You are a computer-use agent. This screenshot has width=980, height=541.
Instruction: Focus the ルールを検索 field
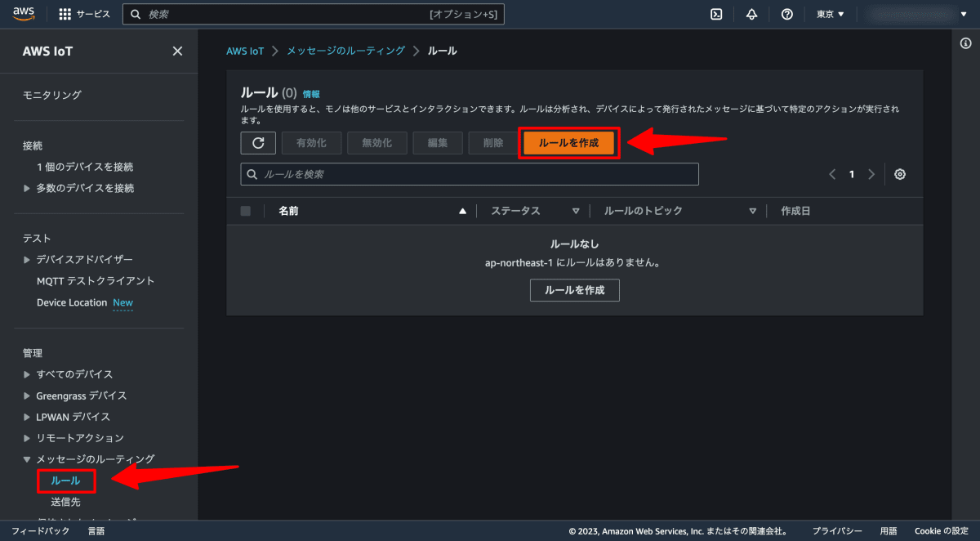pos(470,174)
